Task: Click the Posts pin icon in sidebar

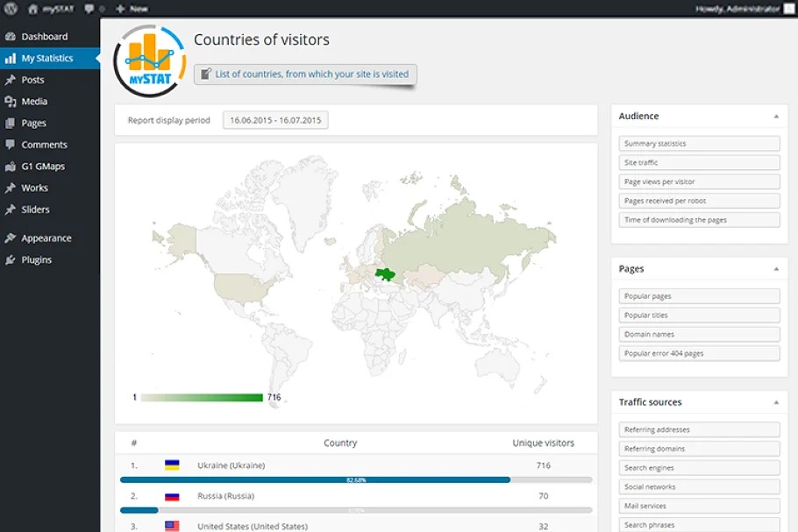Action: click(x=11, y=80)
